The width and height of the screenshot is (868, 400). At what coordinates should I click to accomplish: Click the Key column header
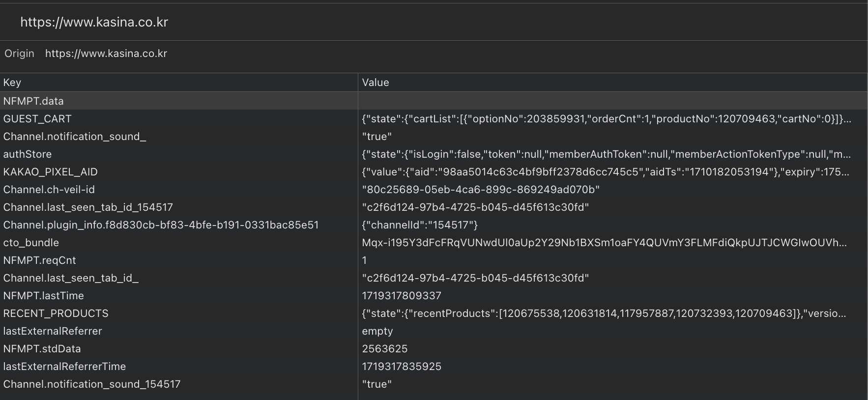12,83
